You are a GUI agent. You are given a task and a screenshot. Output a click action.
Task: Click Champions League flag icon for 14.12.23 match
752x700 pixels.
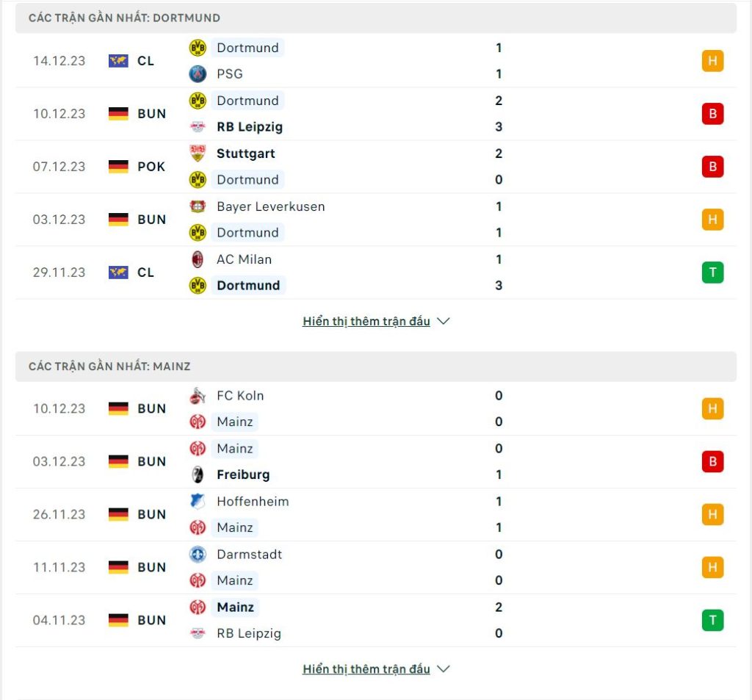pyautogui.click(x=118, y=61)
